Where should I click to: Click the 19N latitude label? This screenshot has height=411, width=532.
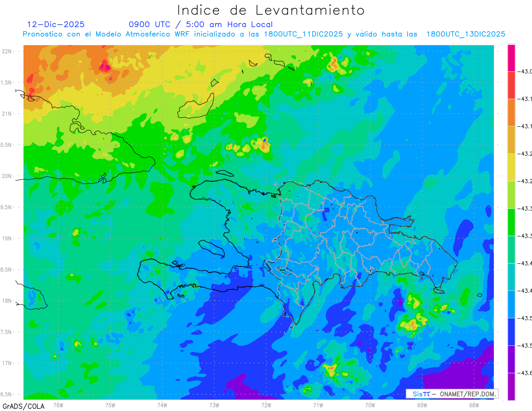click(x=6, y=238)
